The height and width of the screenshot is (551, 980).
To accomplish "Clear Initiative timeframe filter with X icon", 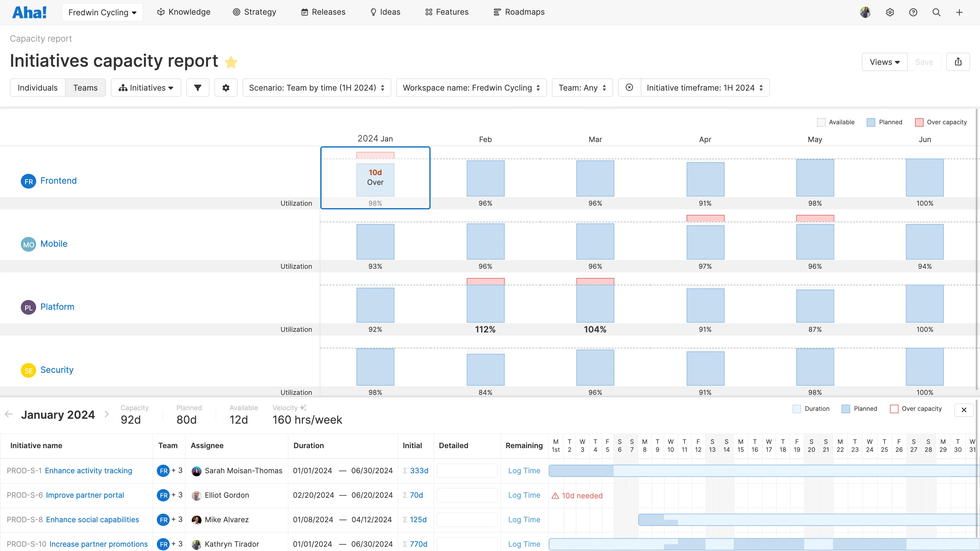I will click(x=629, y=88).
